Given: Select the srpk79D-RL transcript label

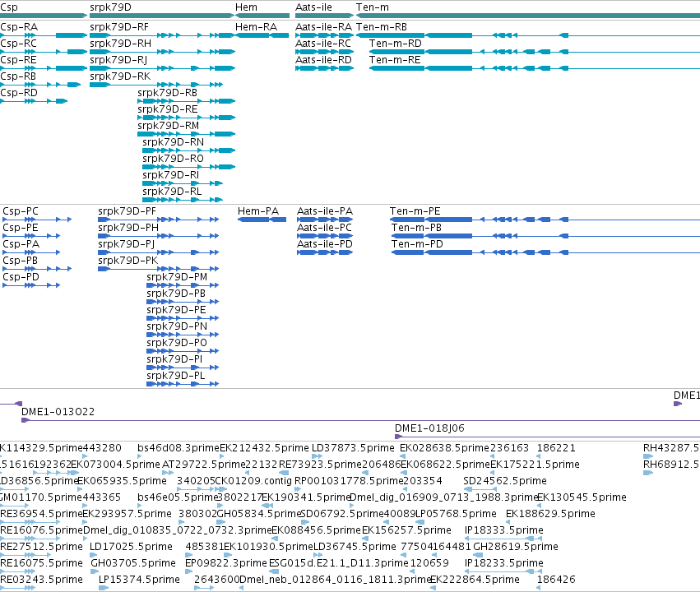Looking at the screenshot, I should point(172,192).
